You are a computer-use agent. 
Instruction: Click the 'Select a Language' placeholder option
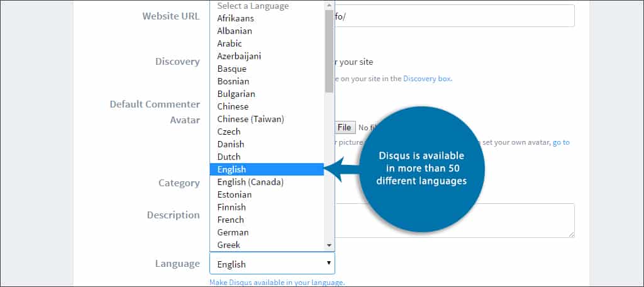tap(267, 6)
